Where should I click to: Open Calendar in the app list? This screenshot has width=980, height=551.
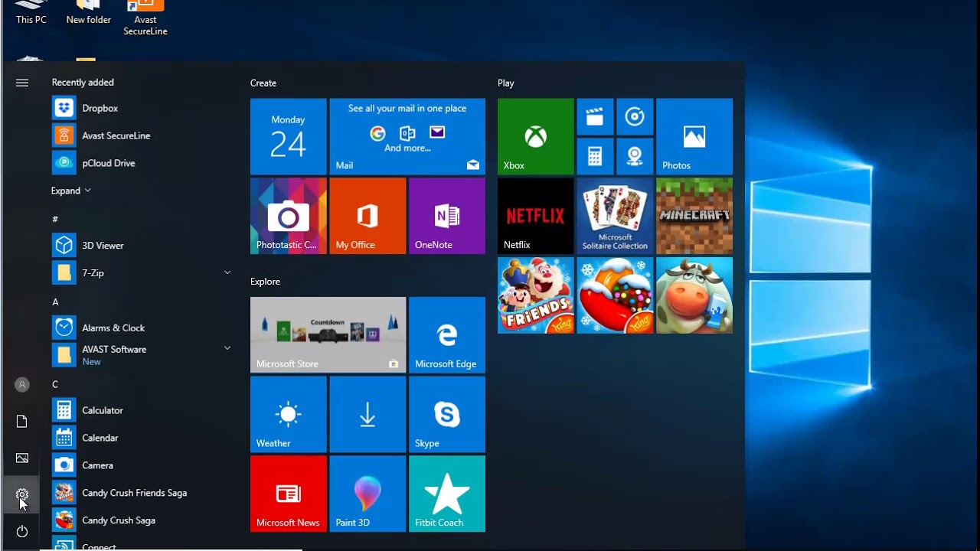(x=142, y=438)
